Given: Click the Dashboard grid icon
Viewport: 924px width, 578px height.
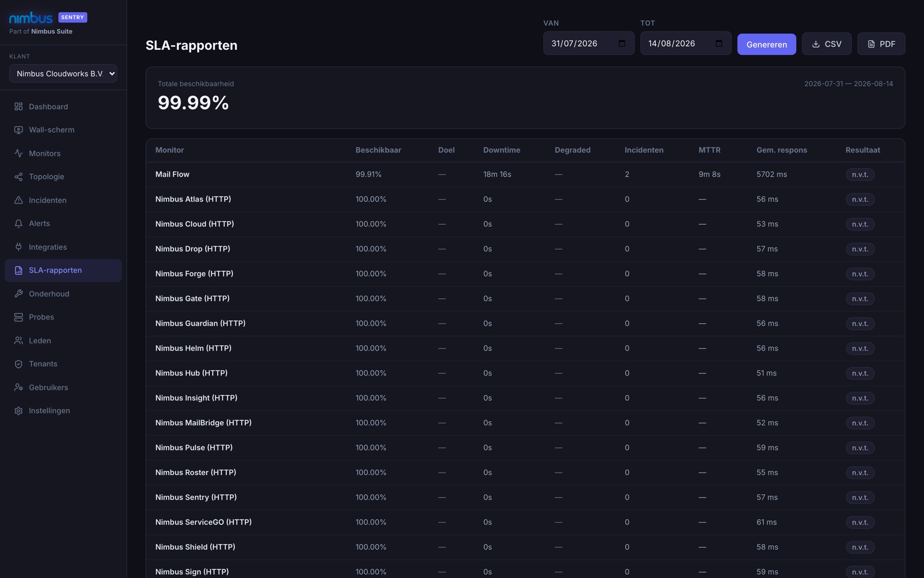Looking at the screenshot, I should (18, 106).
